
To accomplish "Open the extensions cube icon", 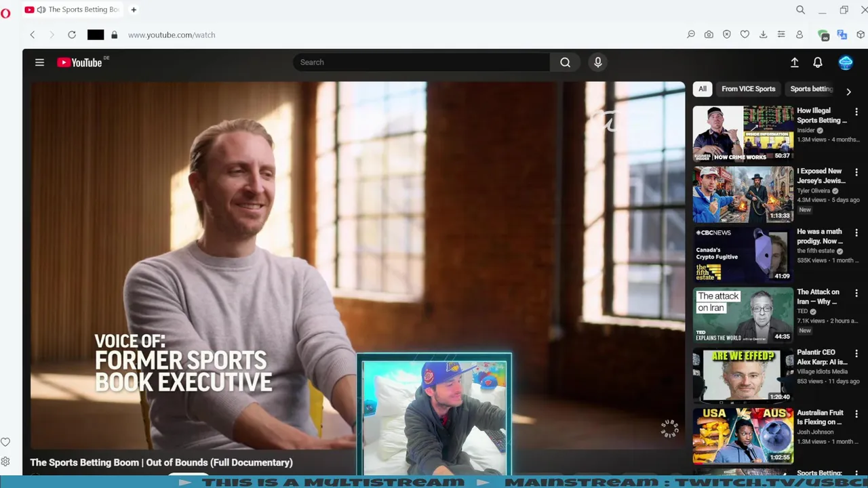I will click(861, 35).
